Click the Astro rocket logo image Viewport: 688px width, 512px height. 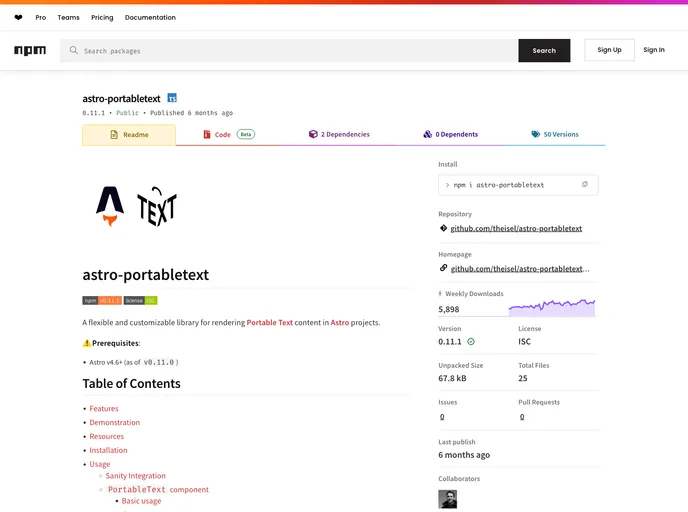point(110,206)
